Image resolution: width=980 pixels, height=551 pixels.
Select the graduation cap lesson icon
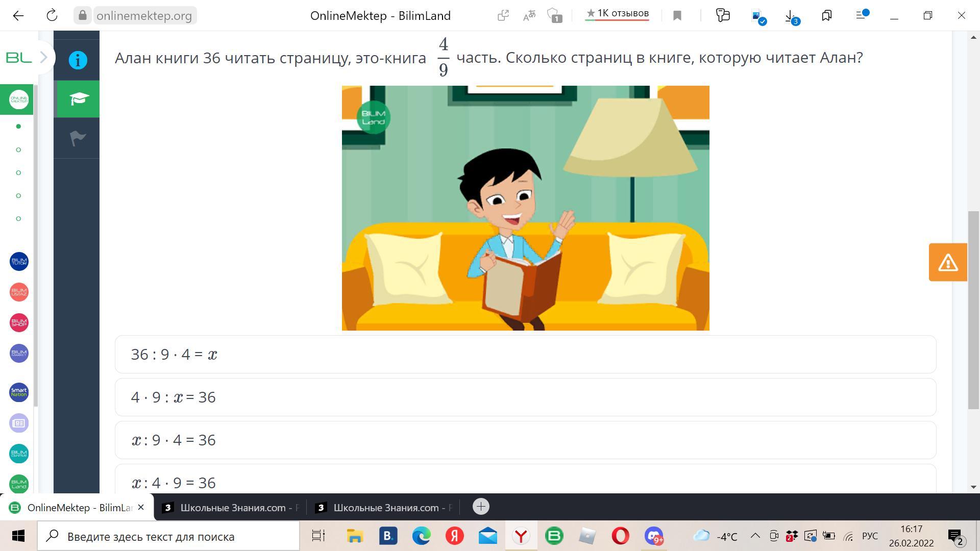78,99
